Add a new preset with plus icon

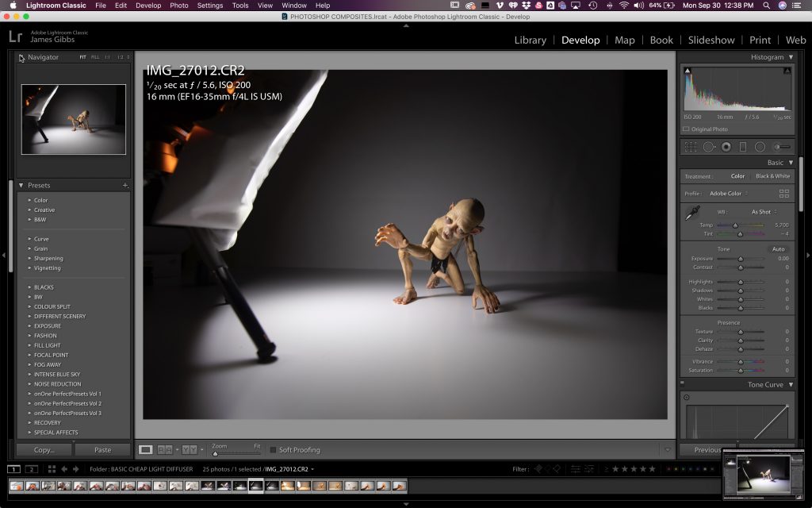(x=124, y=185)
